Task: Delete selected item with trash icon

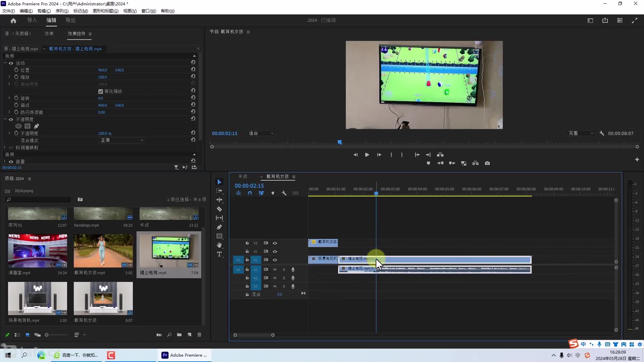Action: (x=200, y=335)
